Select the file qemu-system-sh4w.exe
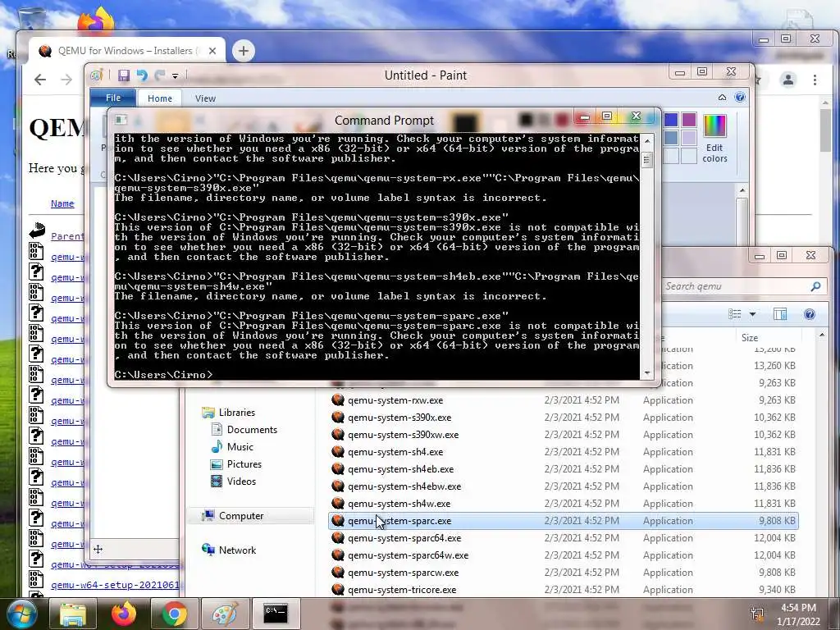Viewport: 840px width, 630px height. [x=399, y=504]
